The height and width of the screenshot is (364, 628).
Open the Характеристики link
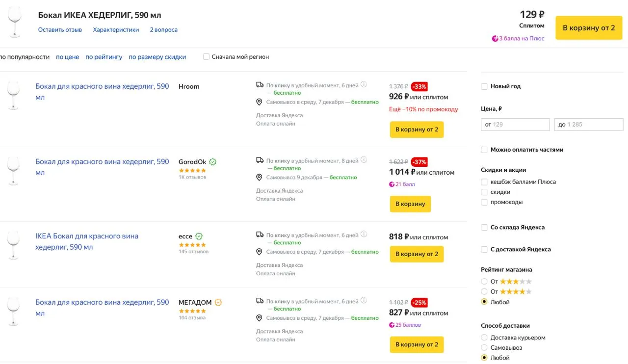(x=116, y=30)
